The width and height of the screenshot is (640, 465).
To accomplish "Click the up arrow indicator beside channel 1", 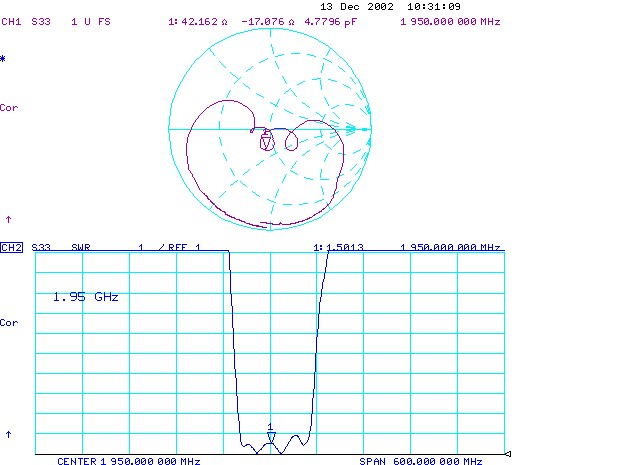I will [8, 218].
